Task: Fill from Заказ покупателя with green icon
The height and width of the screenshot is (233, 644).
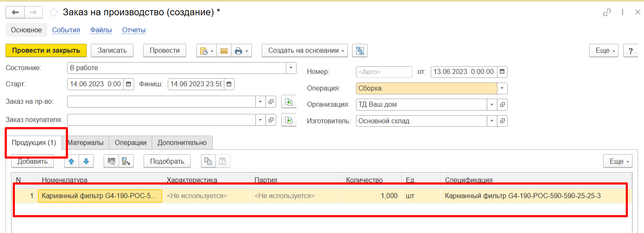Action: pyautogui.click(x=288, y=120)
